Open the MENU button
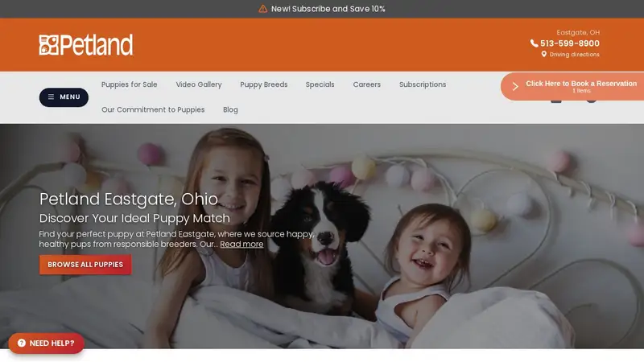The height and width of the screenshot is (362, 644). pyautogui.click(x=64, y=97)
